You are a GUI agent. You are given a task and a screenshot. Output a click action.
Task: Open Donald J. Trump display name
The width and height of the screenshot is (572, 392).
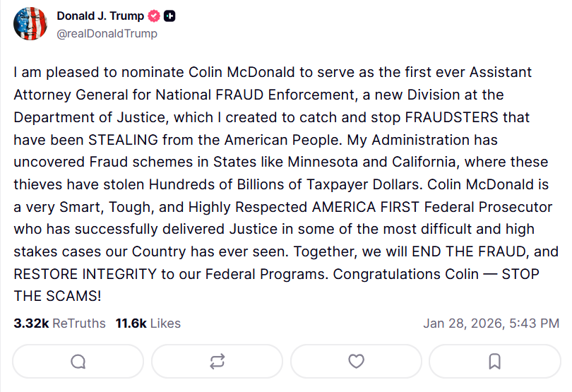(x=100, y=16)
